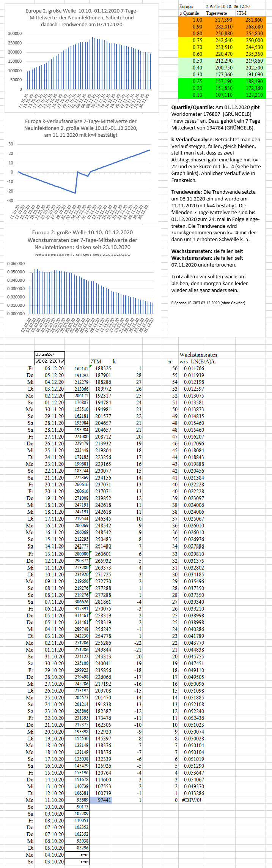The height and width of the screenshot is (868, 272).
Task: Click the 'Trendwende:' paragraph in the text box
Action: pyautogui.click(x=216, y=216)
